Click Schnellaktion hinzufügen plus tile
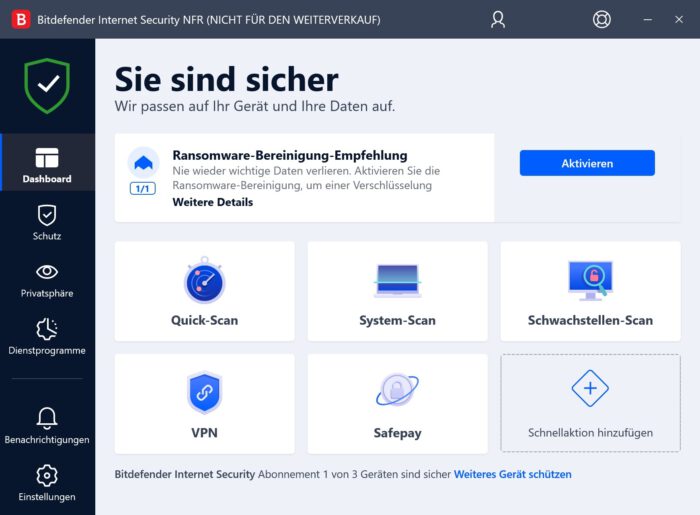The width and height of the screenshot is (700, 515). click(x=590, y=403)
